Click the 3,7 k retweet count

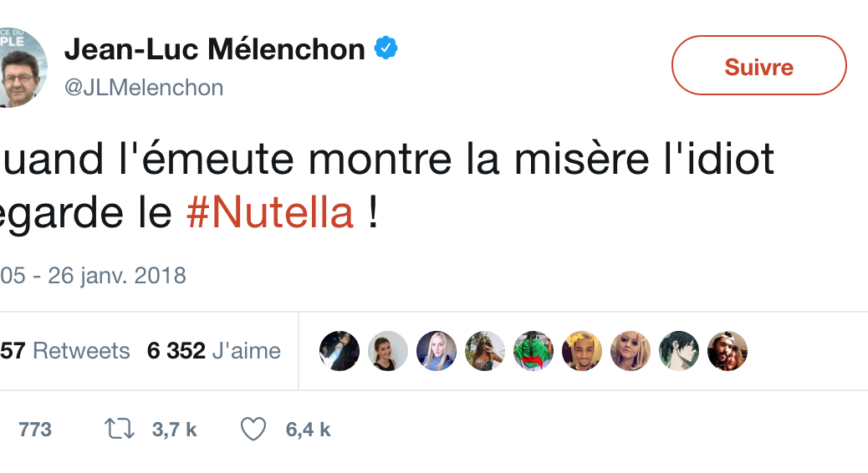tap(174, 430)
